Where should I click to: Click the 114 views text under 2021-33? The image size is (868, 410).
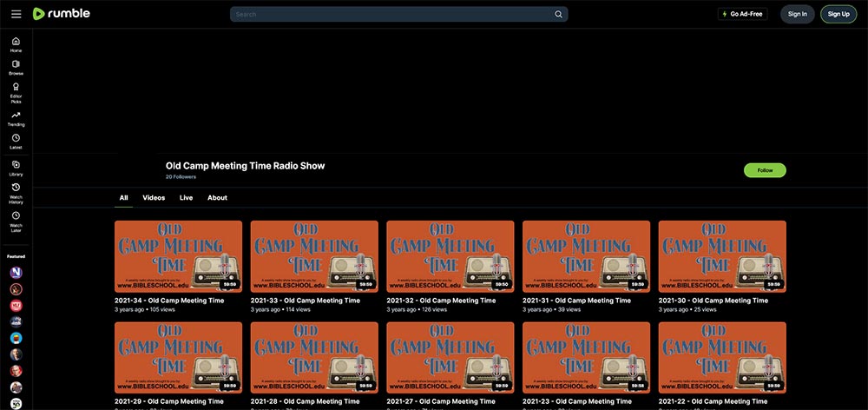[298, 310]
